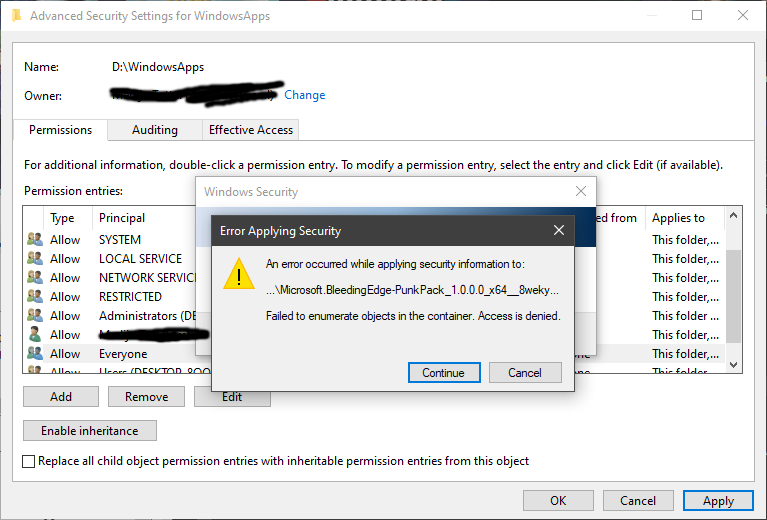Image resolution: width=767 pixels, height=520 pixels.
Task: Click the group icon beside Everyone entry
Action: point(35,354)
